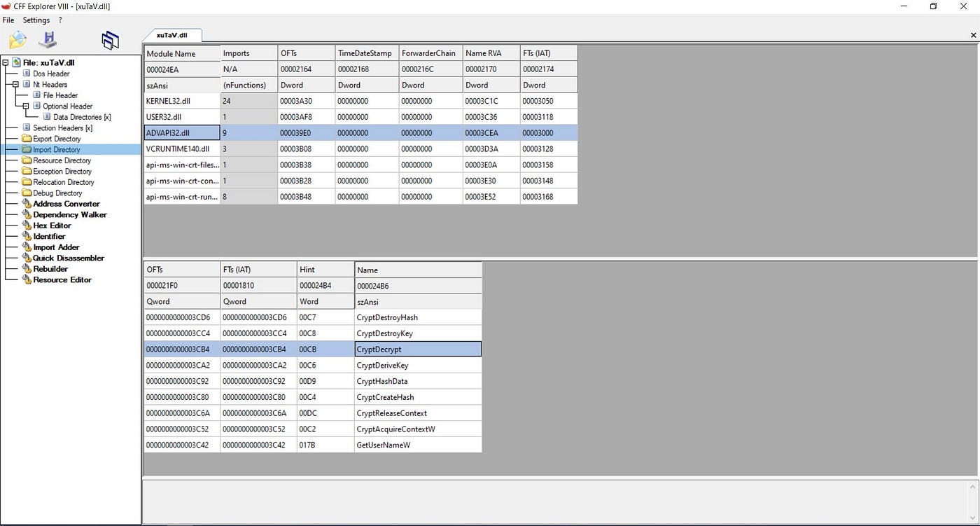Click the Relocation Directory folder icon
The height and width of the screenshot is (526, 980).
27,182
